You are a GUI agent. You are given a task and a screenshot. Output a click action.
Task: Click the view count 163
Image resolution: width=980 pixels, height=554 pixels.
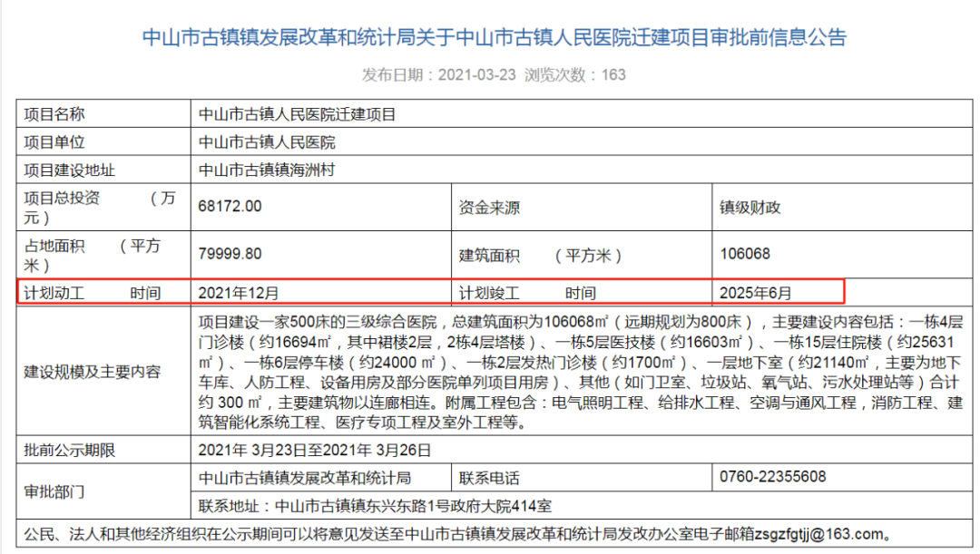coord(613,75)
